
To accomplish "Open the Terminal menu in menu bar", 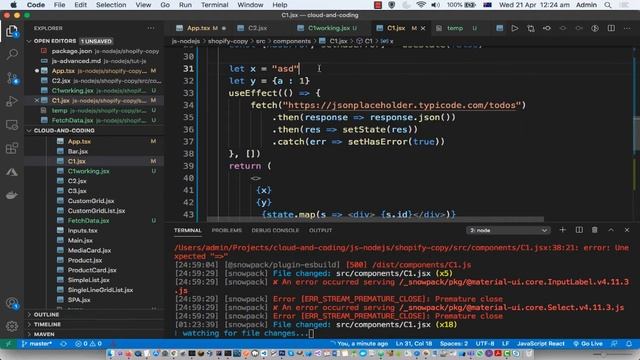I will coord(214,5).
